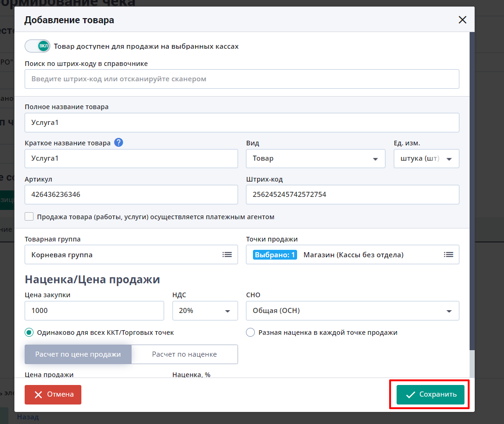Click the red Отмена button
This screenshot has width=504, height=424.
click(53, 394)
